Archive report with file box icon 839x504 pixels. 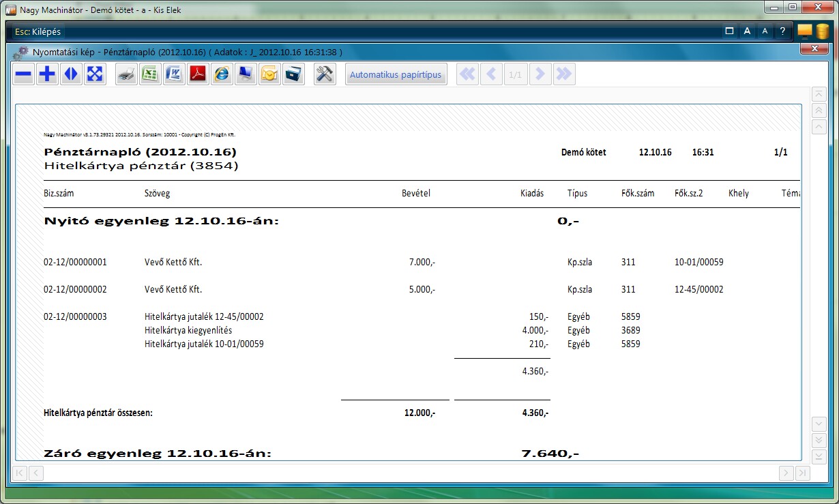(x=293, y=74)
